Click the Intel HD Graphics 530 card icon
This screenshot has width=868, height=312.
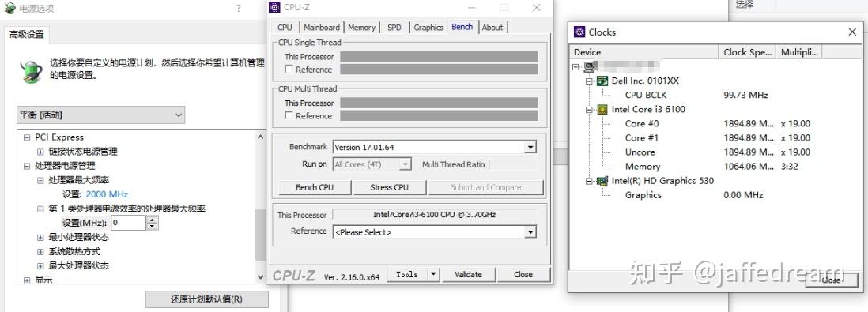pos(602,181)
